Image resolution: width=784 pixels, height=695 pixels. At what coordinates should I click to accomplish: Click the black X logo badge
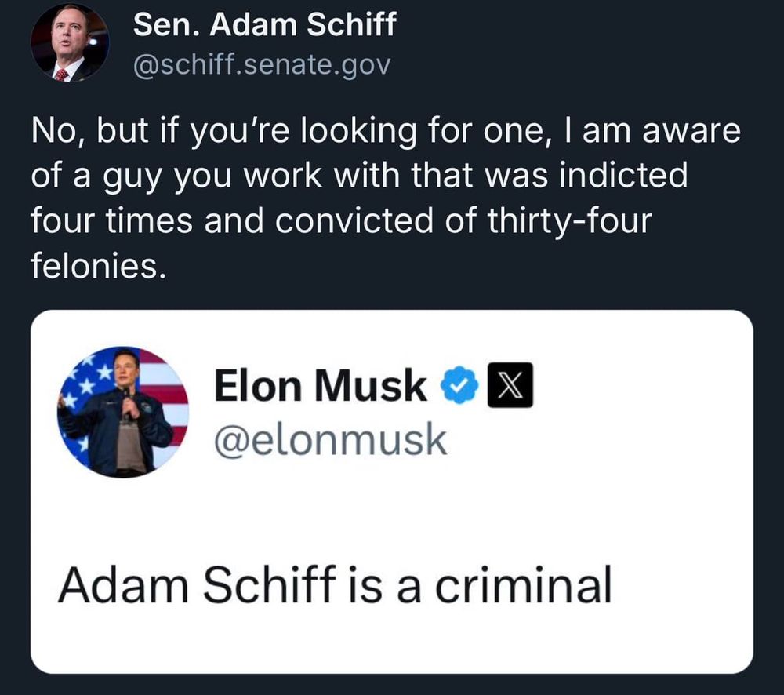coord(510,387)
